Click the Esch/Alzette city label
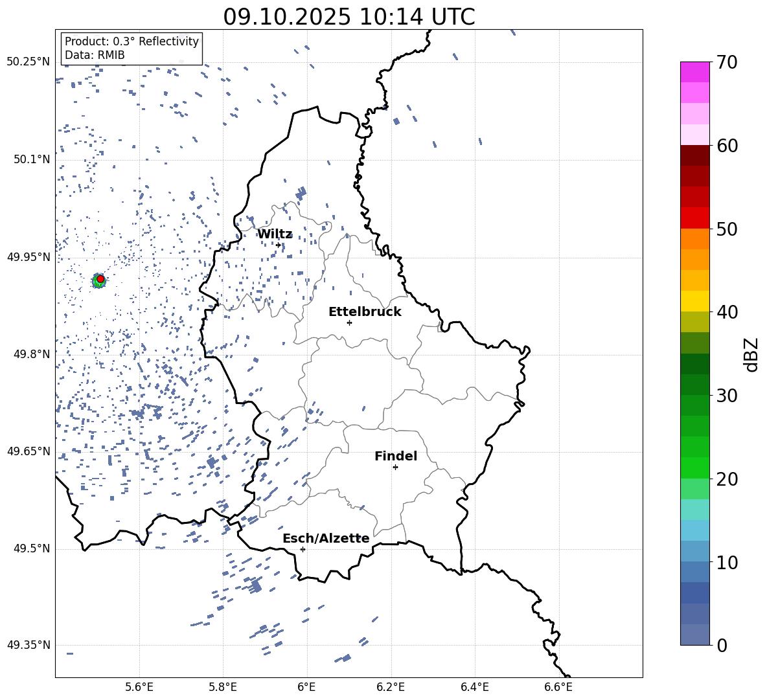767x700 pixels. coord(326,539)
